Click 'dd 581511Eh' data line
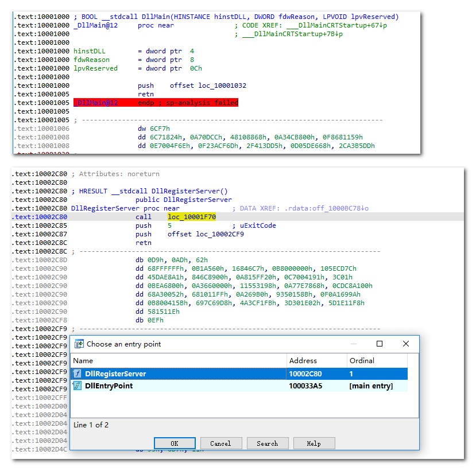 pos(157,312)
